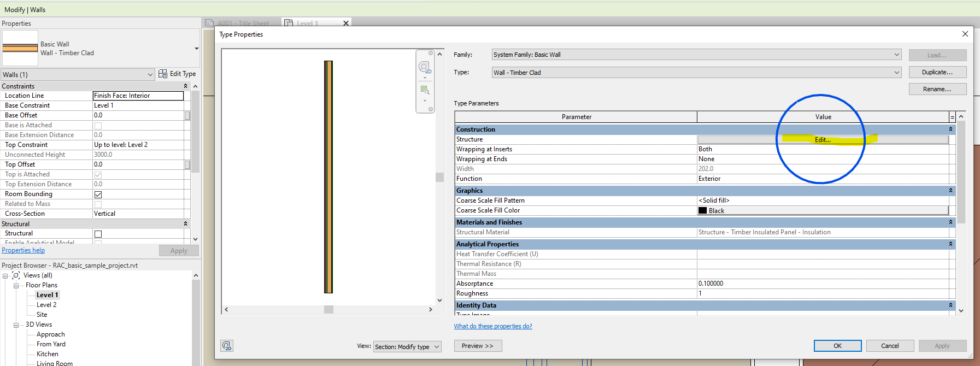Toggle the Room Bounding checkbox
The width and height of the screenshot is (980, 366).
pos(98,194)
